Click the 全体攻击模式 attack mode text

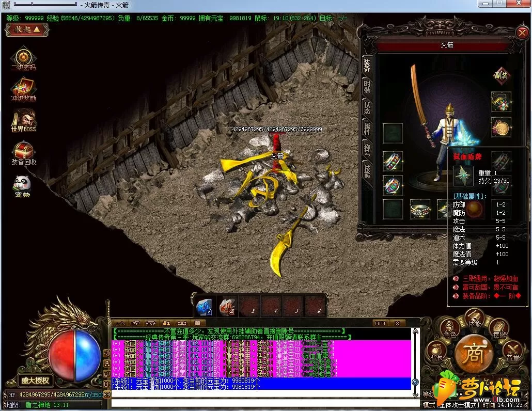[459, 405]
